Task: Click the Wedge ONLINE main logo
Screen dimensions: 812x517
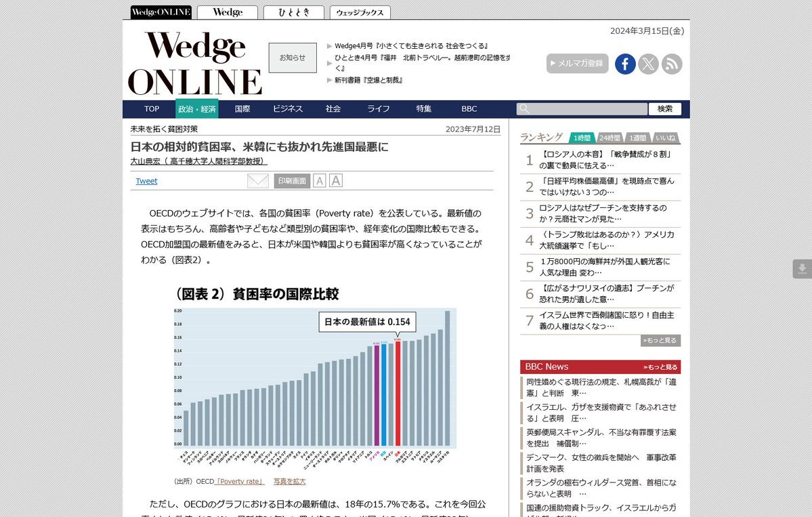Action: coord(195,64)
